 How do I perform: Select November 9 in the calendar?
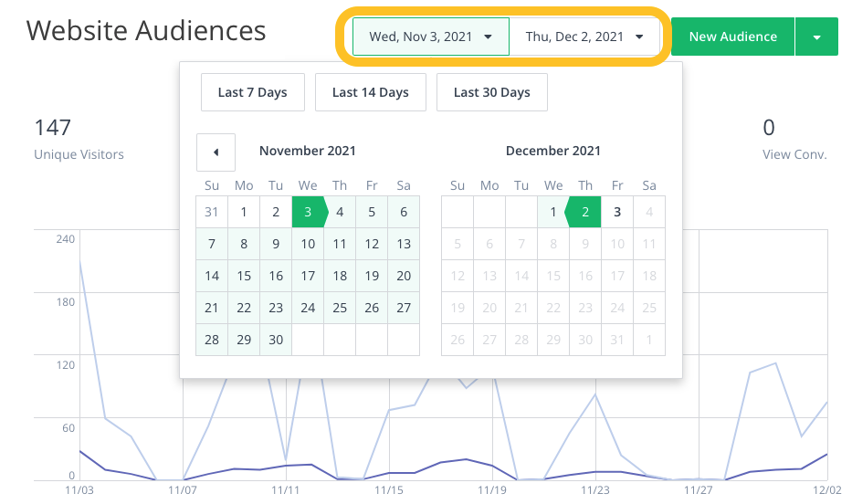point(276,244)
